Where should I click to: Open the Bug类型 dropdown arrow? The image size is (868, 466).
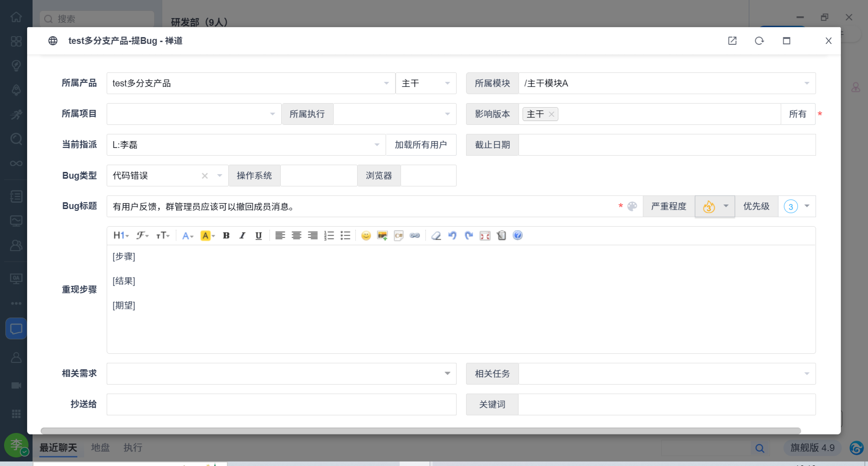coord(220,176)
